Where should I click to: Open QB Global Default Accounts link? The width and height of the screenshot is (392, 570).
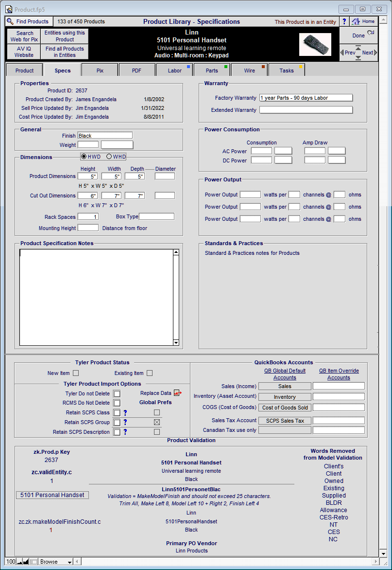pyautogui.click(x=285, y=374)
